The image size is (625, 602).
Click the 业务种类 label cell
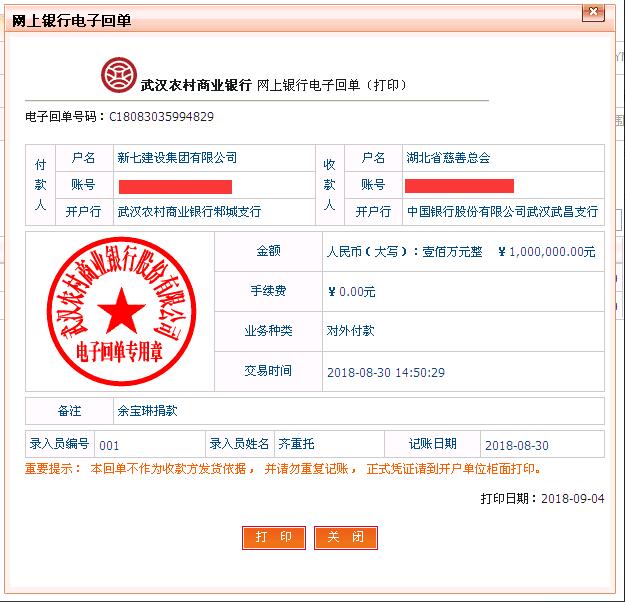(x=268, y=331)
